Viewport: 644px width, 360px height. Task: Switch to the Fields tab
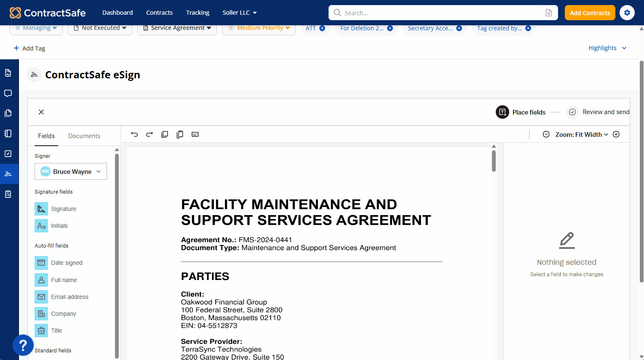click(46, 136)
